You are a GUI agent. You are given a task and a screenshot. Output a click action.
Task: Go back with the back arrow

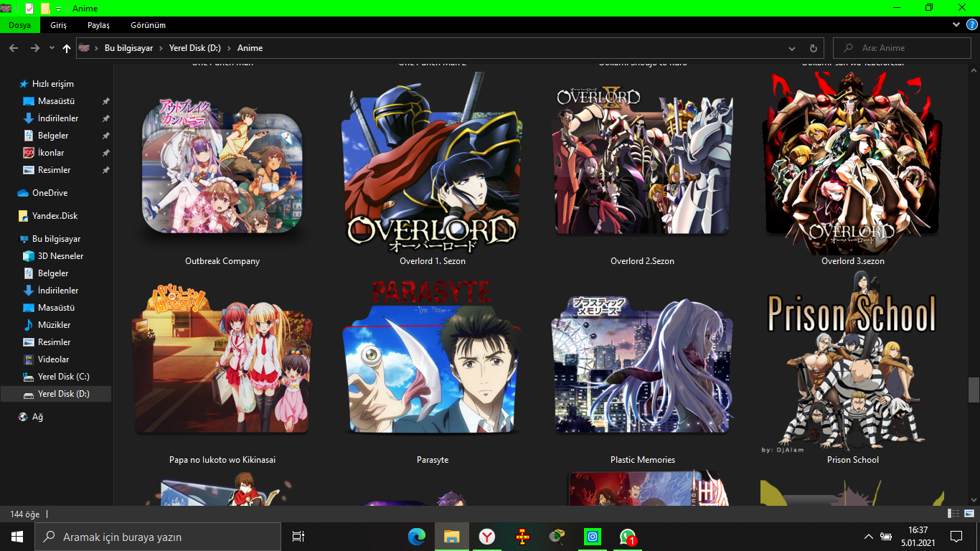[14, 48]
